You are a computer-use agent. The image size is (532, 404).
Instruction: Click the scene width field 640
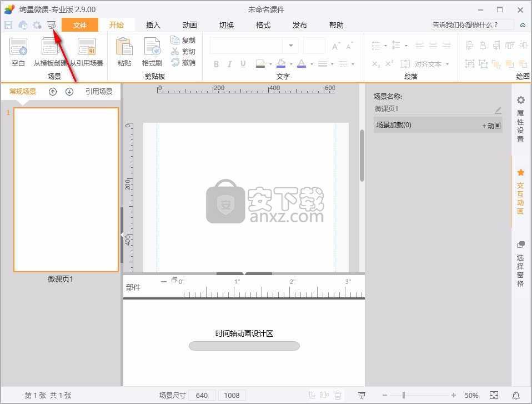[202, 395]
